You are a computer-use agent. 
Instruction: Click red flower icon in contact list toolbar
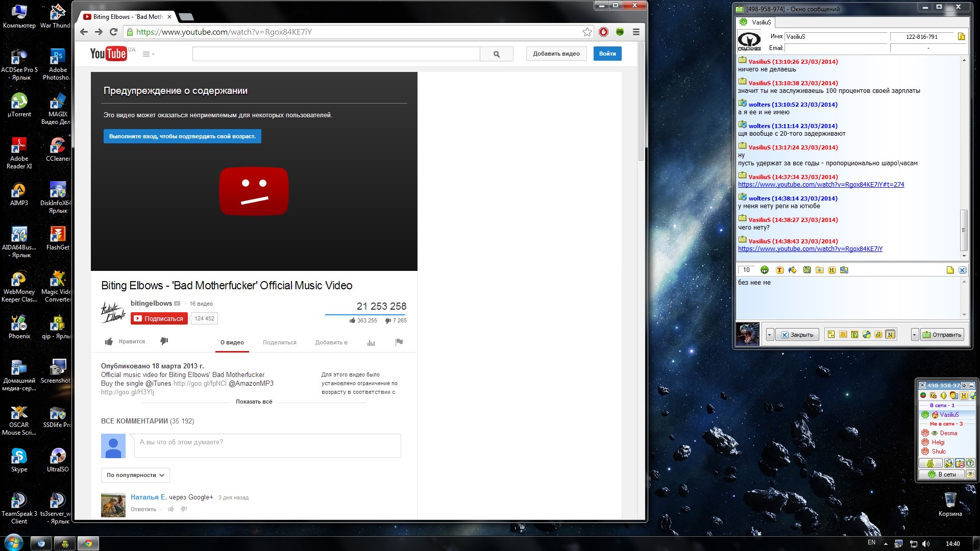pos(923,395)
